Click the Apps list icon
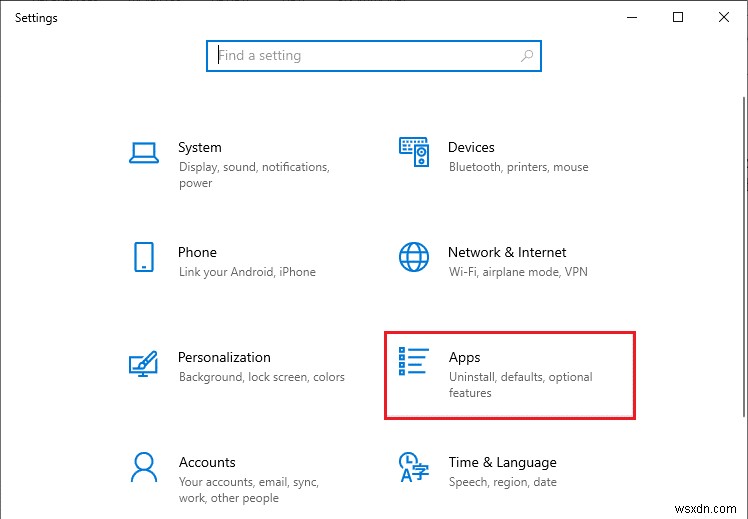Image resolution: width=748 pixels, height=519 pixels. (414, 362)
